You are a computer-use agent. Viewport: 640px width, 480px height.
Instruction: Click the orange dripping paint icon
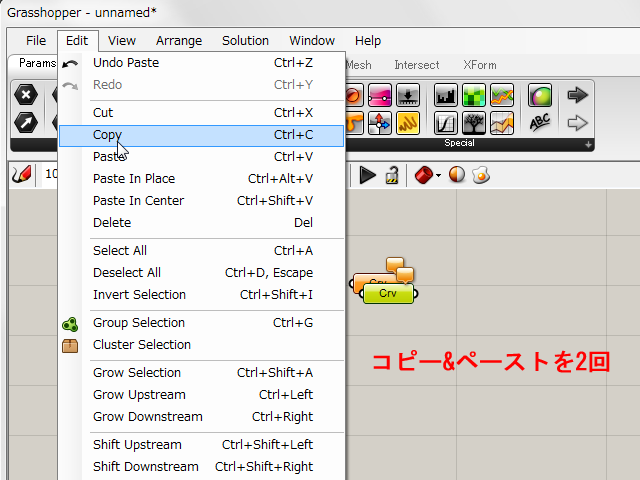(354, 123)
